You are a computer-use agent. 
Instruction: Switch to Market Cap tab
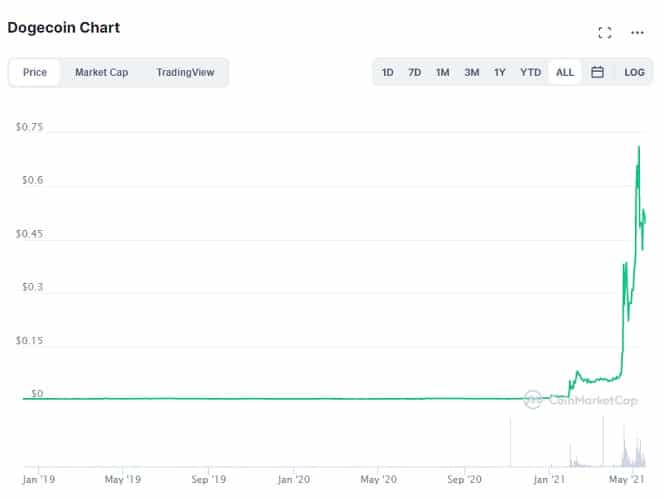pos(101,72)
